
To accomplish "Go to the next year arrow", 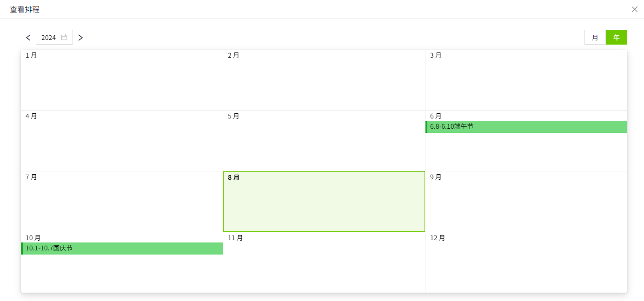I will click(80, 38).
